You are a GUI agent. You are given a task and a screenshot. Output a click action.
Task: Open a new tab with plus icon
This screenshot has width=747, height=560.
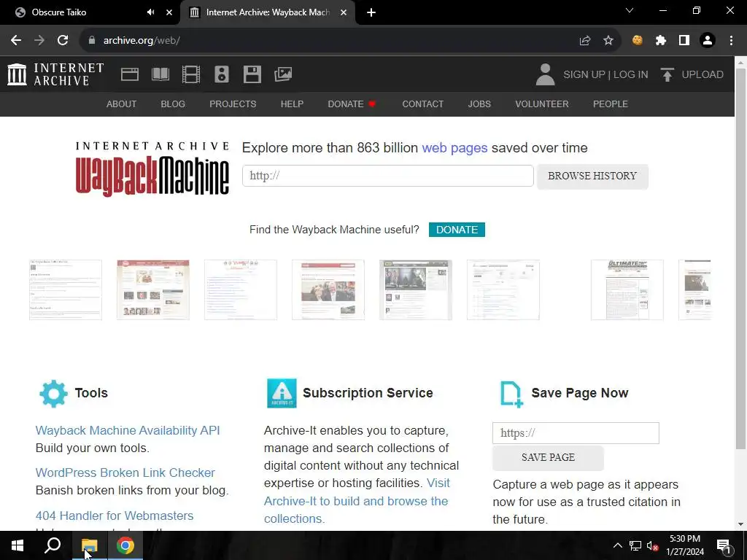(371, 12)
